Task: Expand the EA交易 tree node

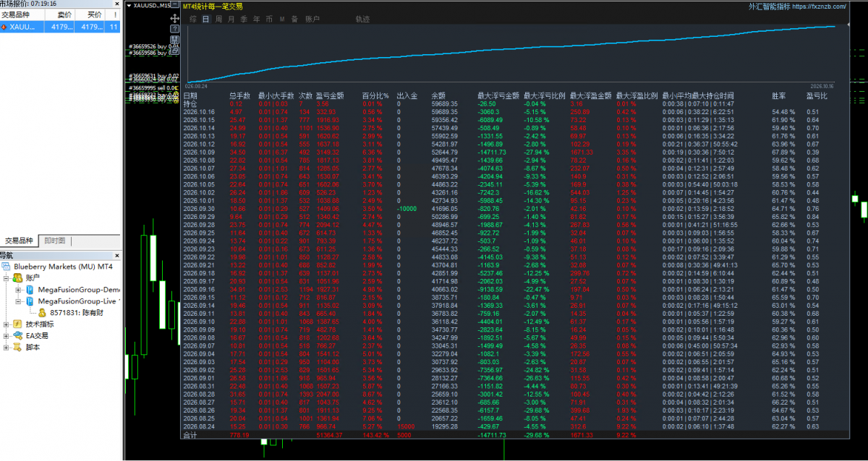Action: pos(7,336)
